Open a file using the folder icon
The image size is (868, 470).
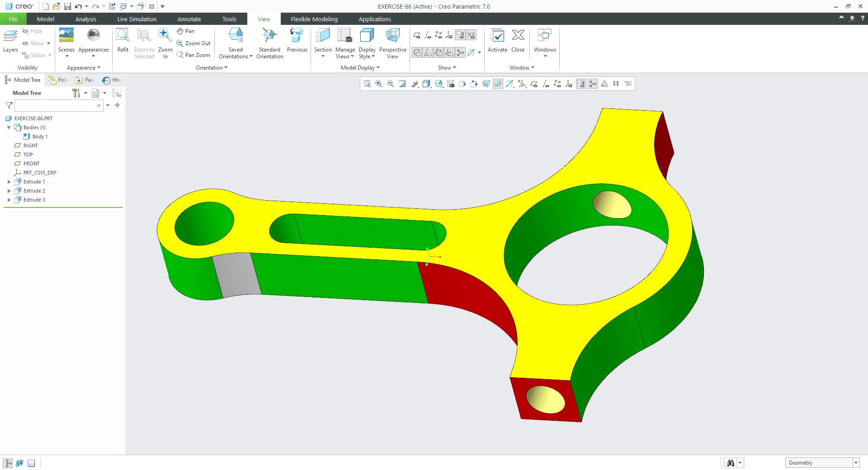(x=56, y=6)
